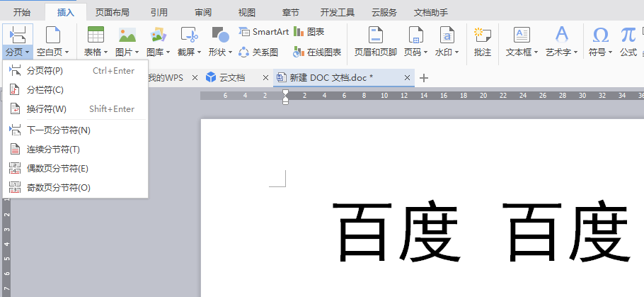Viewport: 644px width, 297px height.
Task: Insert a blank page via 空白页 icon
Action: tap(53, 35)
